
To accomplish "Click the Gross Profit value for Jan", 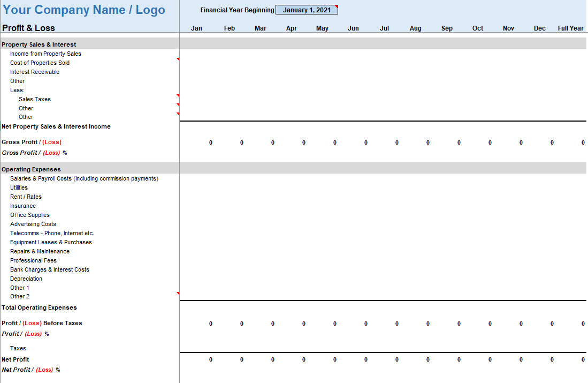I will [x=210, y=142].
